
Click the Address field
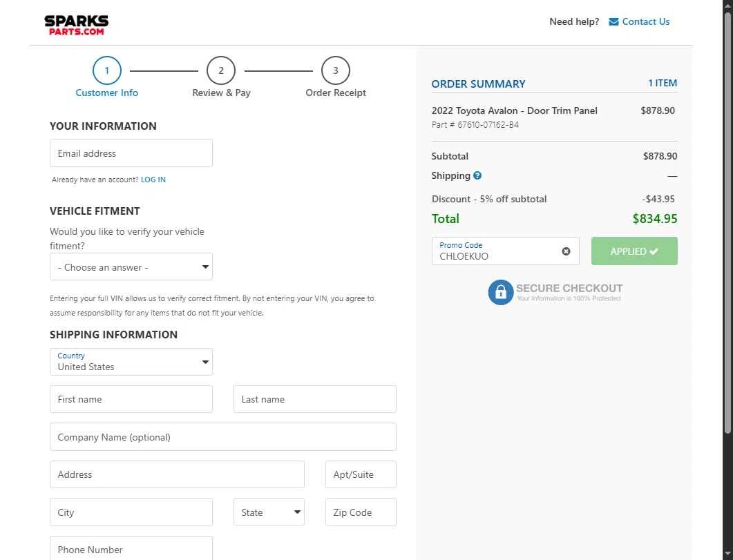click(x=177, y=474)
